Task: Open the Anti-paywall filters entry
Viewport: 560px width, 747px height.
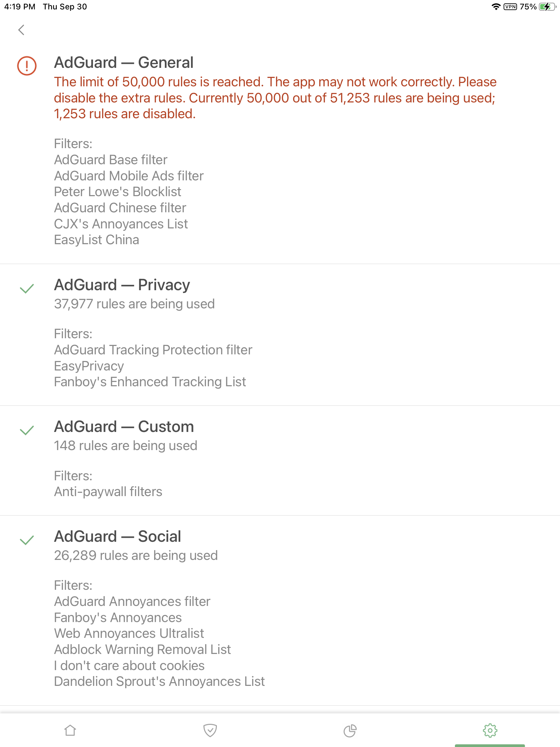Action: 108,492
